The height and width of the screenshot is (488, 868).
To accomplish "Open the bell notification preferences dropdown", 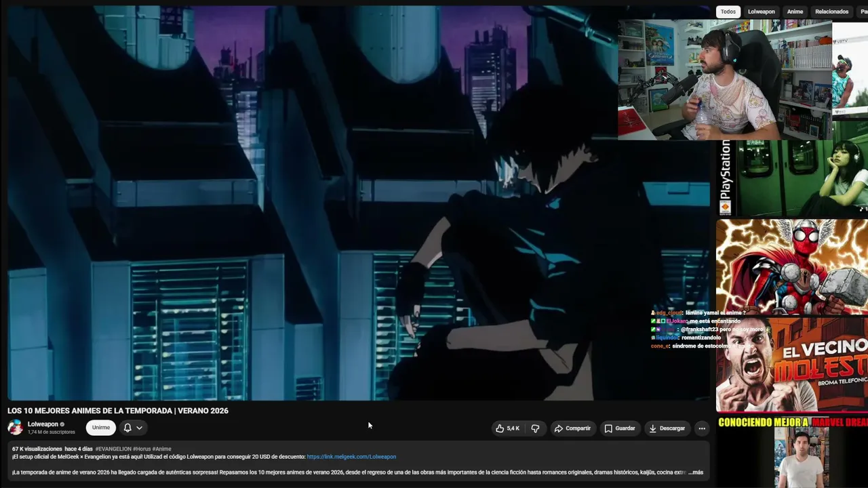I will point(132,428).
